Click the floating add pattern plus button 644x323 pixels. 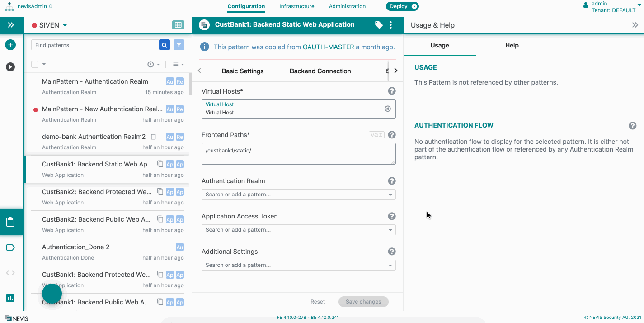(52, 294)
